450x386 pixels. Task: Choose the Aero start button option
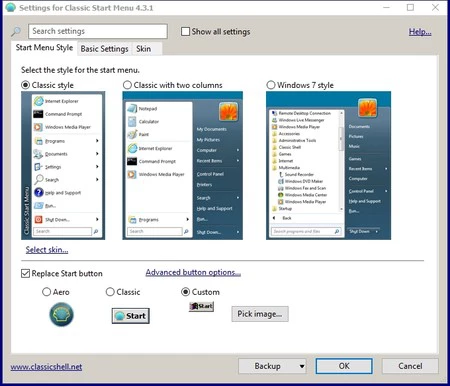point(46,292)
